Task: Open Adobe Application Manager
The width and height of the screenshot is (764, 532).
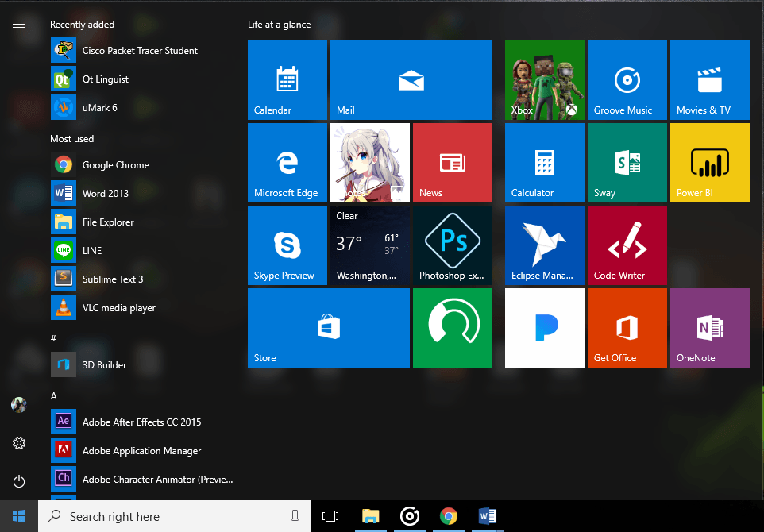Action: coord(141,451)
